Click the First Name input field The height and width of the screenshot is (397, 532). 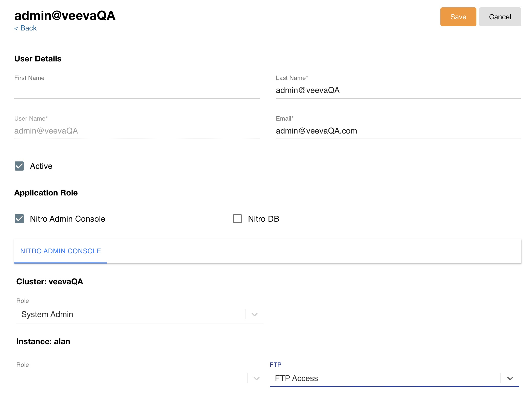137,91
